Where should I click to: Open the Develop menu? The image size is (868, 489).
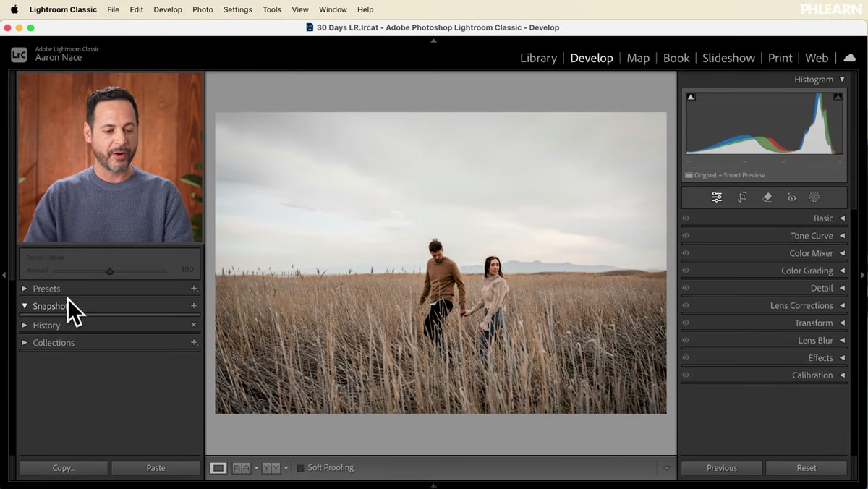[x=168, y=9]
